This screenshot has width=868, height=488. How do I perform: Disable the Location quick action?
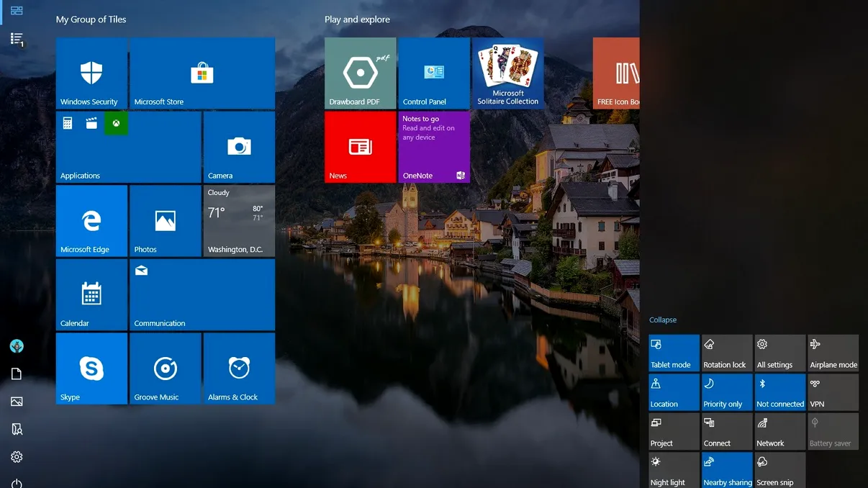click(673, 392)
